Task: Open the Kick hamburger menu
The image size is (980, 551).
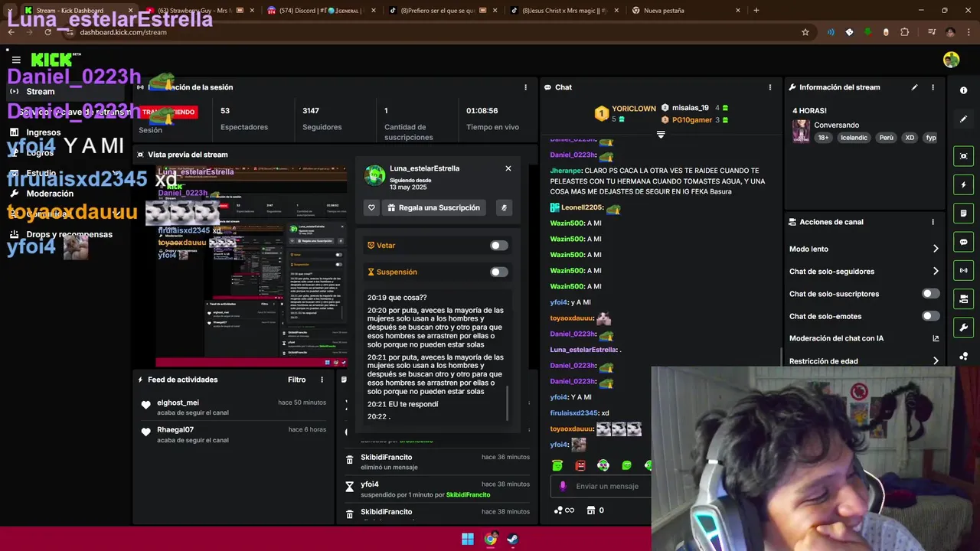Action: click(x=16, y=60)
